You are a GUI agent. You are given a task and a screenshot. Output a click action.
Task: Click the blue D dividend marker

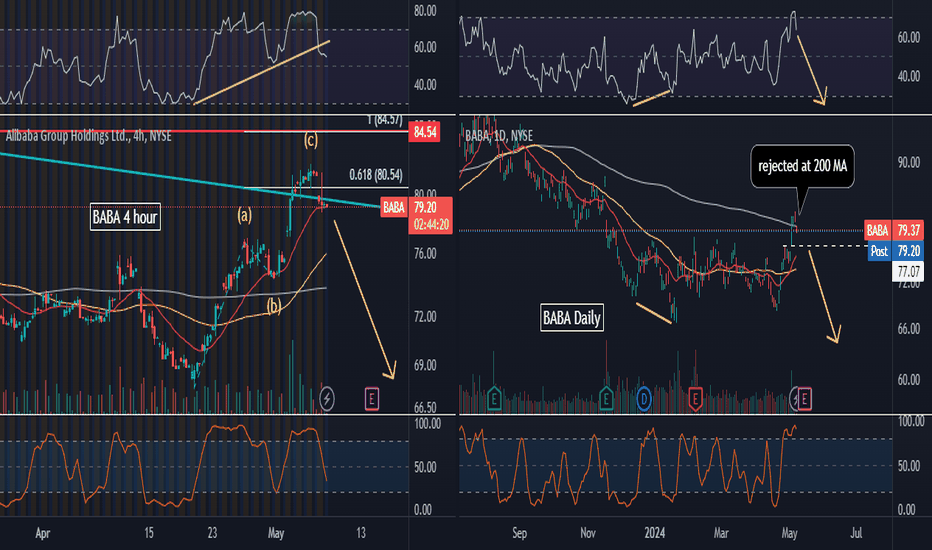pos(644,398)
